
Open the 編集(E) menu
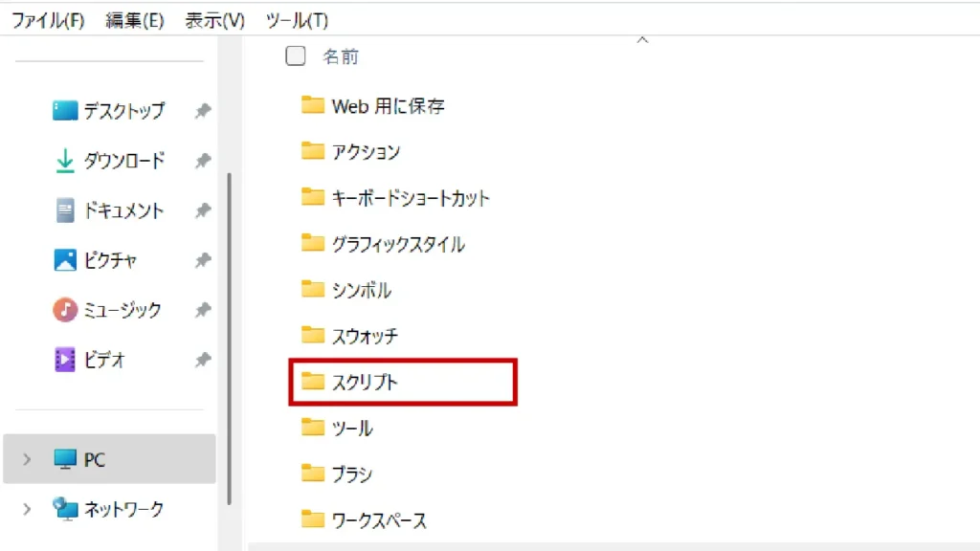pos(133,20)
